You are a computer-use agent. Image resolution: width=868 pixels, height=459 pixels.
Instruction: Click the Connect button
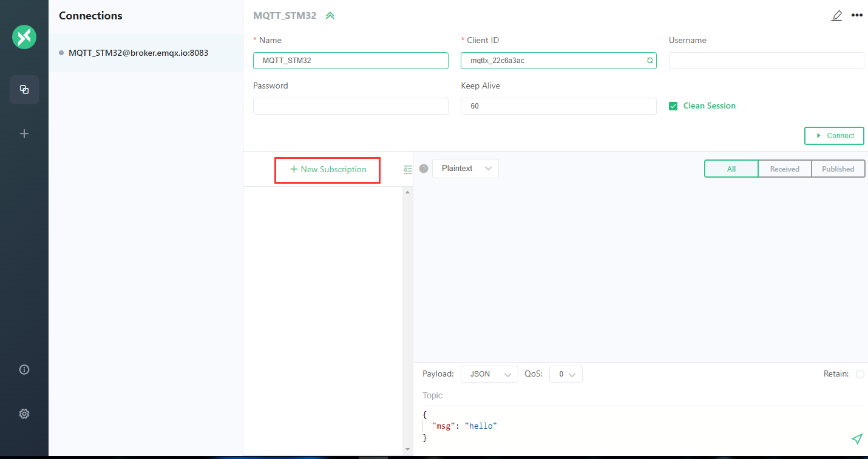pyautogui.click(x=834, y=136)
